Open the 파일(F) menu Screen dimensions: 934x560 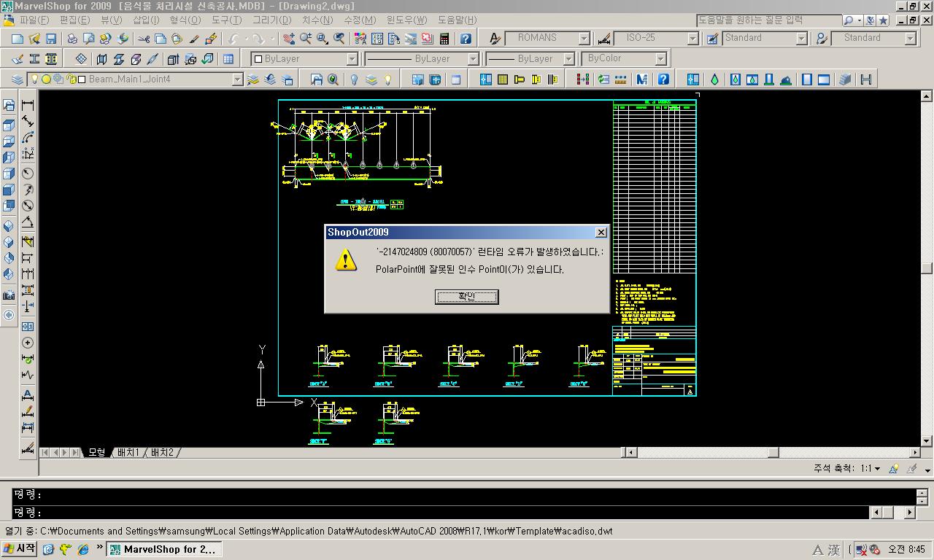point(34,20)
